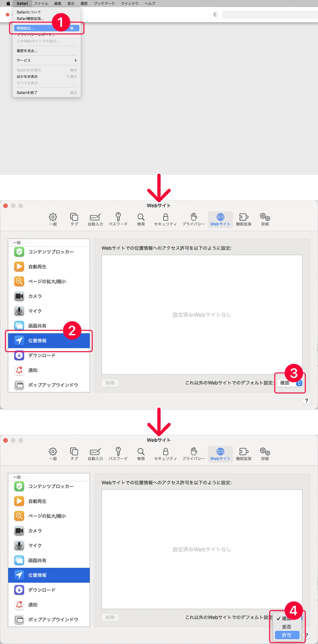
Task: Open タブ tab in window showing 許可 menu
Action: click(74, 454)
